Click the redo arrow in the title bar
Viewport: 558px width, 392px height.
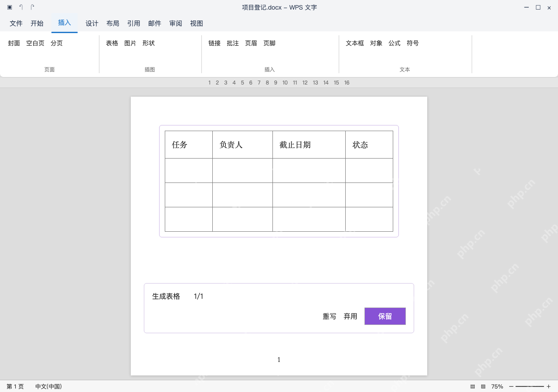(x=32, y=7)
